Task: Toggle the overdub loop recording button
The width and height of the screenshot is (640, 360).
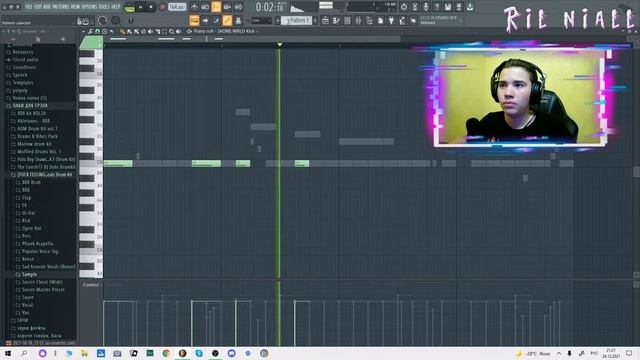Action: click(x=227, y=7)
